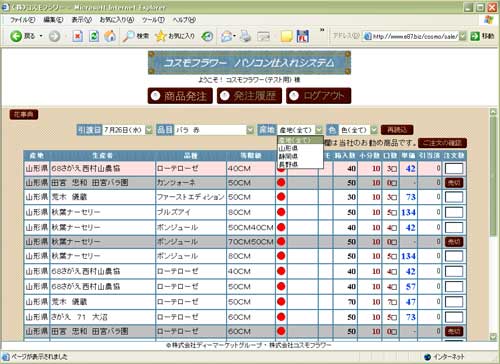Click 売切 button in カンツォーネ row
The height and width of the screenshot is (364, 500).
[x=454, y=182]
